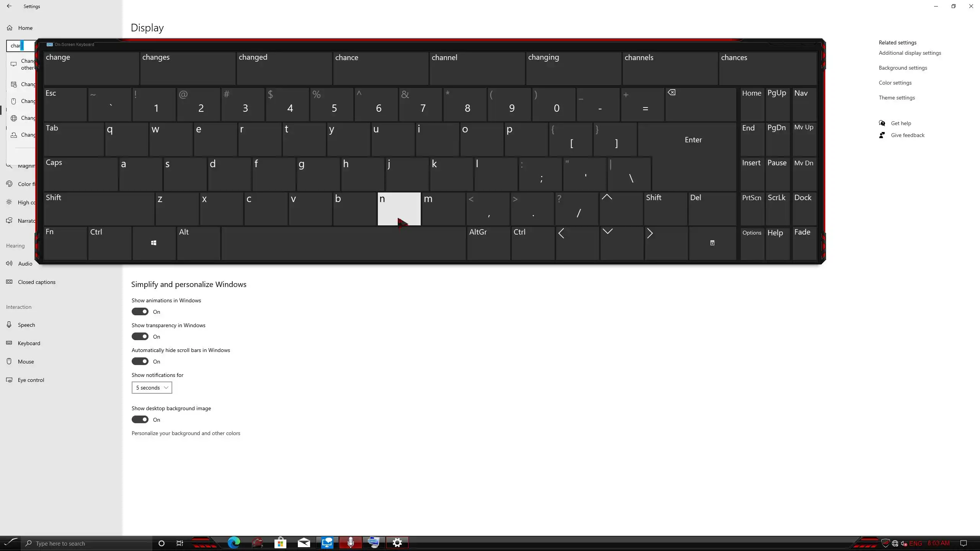Screen dimensions: 980x551
Task: Open Task View from the taskbar
Action: point(180,543)
